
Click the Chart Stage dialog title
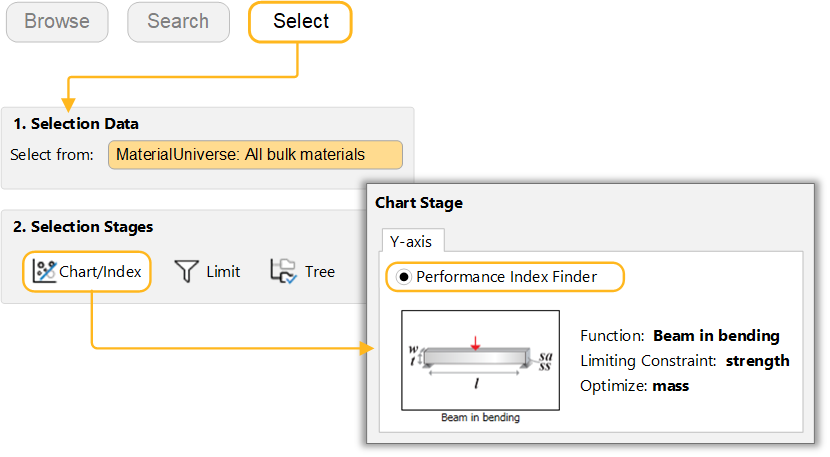[x=419, y=203]
